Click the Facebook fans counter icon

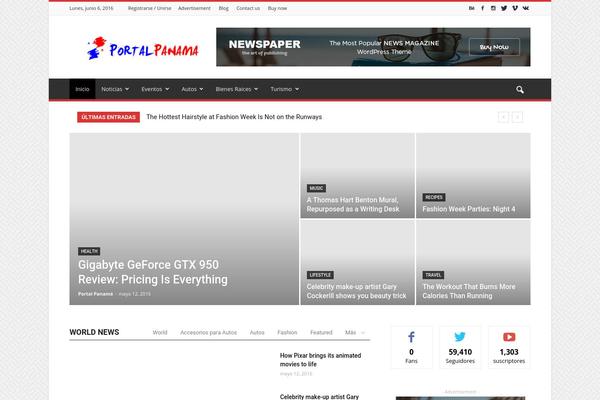click(x=411, y=337)
